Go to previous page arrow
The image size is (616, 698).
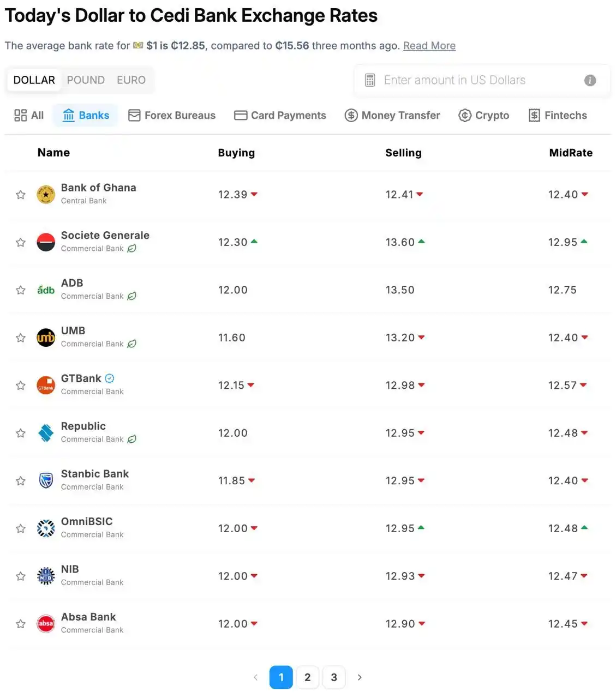255,677
